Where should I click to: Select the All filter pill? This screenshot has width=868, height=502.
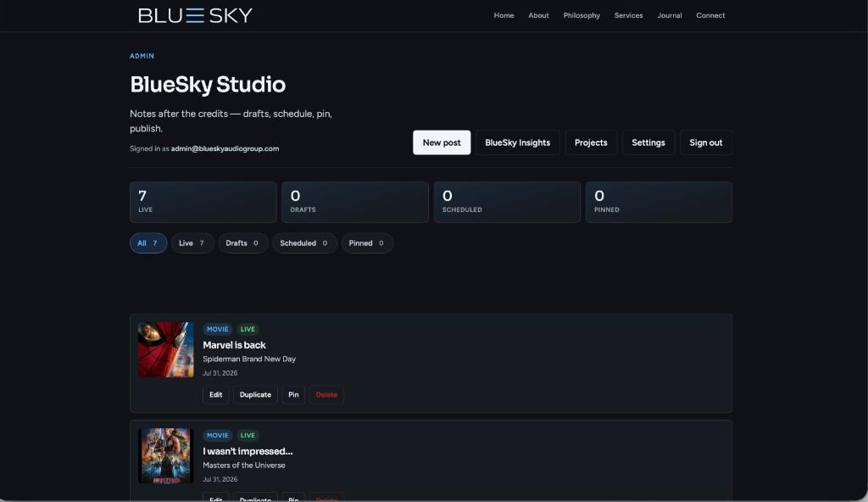coord(148,243)
